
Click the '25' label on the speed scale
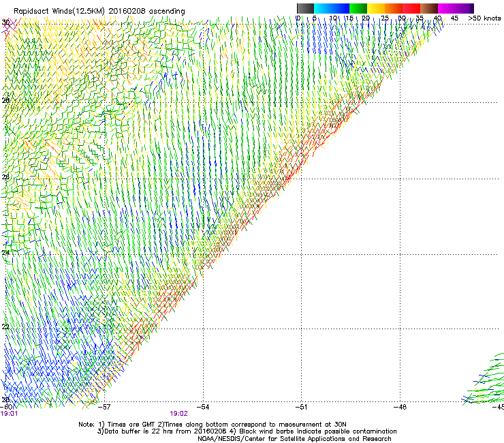tap(384, 18)
